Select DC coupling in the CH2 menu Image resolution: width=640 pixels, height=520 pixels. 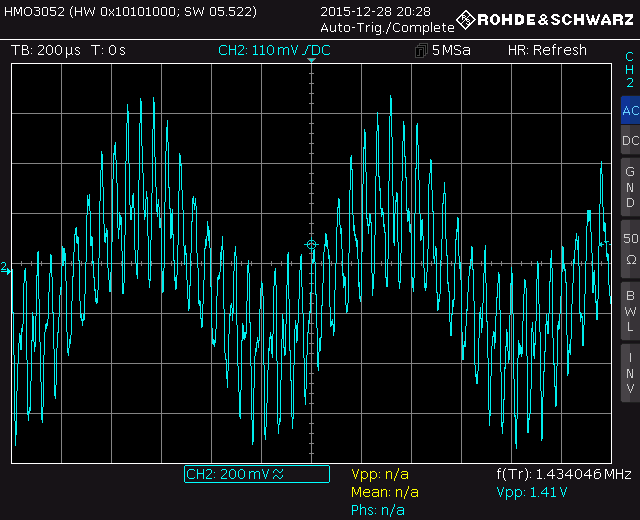(x=629, y=141)
